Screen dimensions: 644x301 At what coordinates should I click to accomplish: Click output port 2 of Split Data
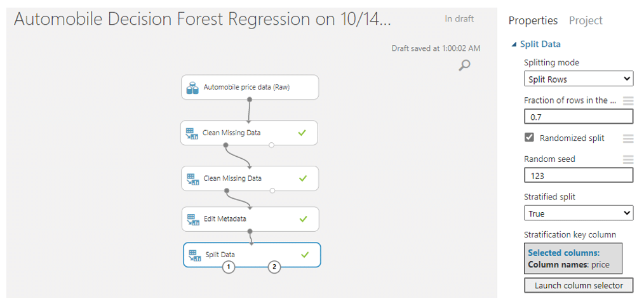pyautogui.click(x=274, y=267)
